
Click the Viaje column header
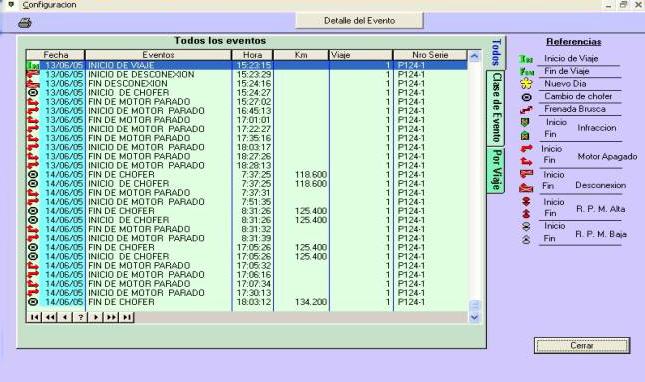[x=361, y=55]
